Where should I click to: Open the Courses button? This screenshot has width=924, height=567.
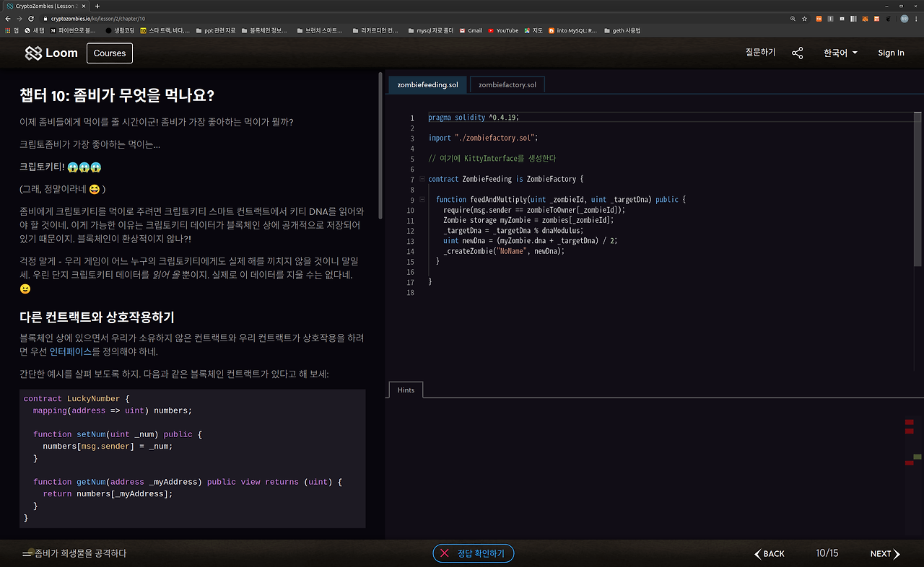point(110,53)
